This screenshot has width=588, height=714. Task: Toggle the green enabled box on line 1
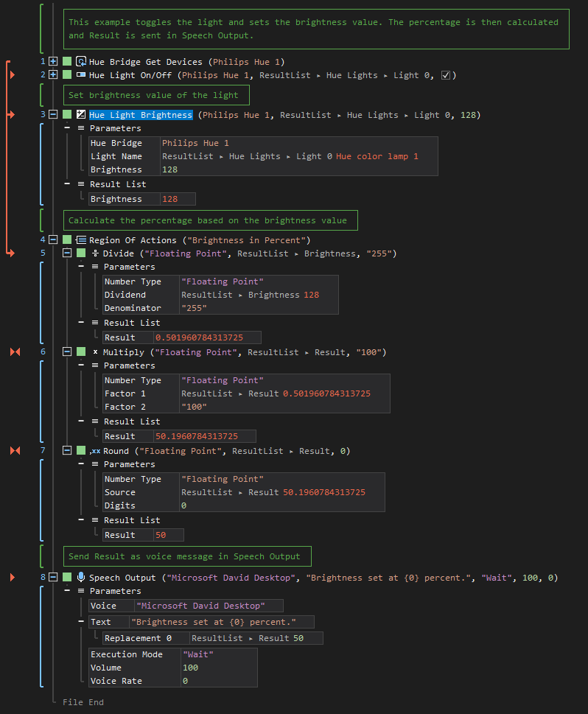click(x=67, y=61)
